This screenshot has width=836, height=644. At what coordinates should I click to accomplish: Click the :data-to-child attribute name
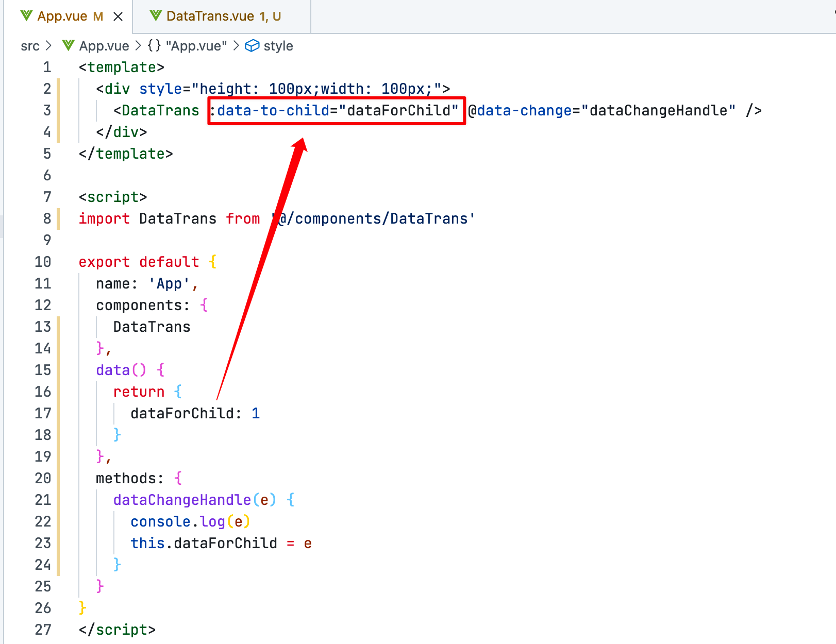[269, 111]
